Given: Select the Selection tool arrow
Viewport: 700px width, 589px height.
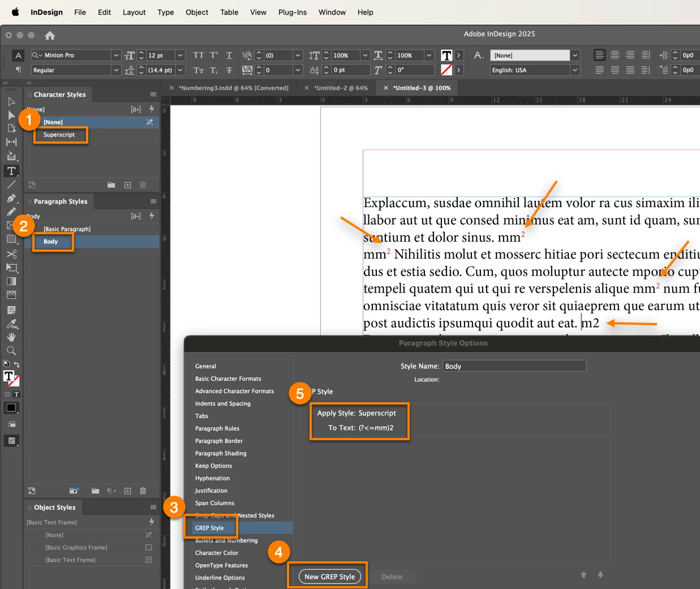Looking at the screenshot, I should pyautogui.click(x=11, y=102).
